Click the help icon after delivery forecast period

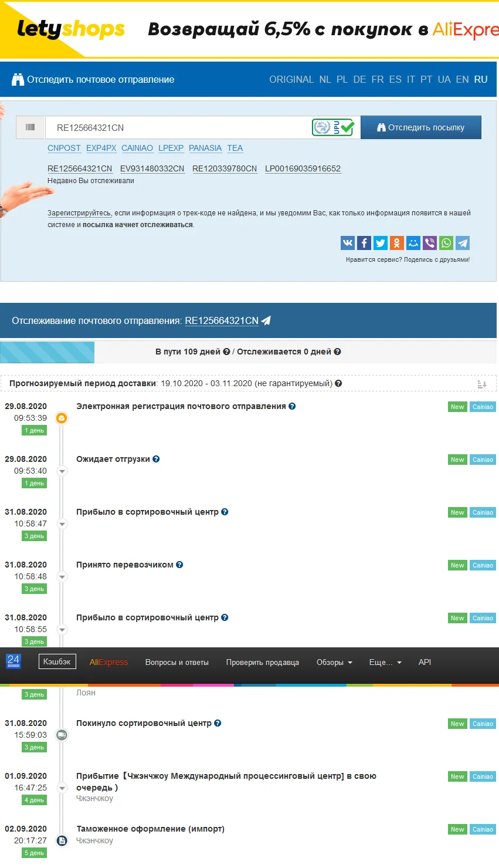(338, 383)
